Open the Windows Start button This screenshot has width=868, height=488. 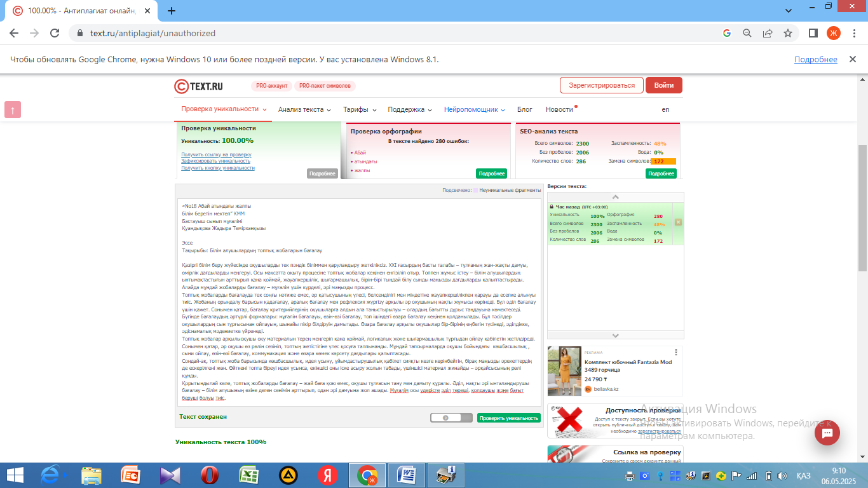click(15, 475)
